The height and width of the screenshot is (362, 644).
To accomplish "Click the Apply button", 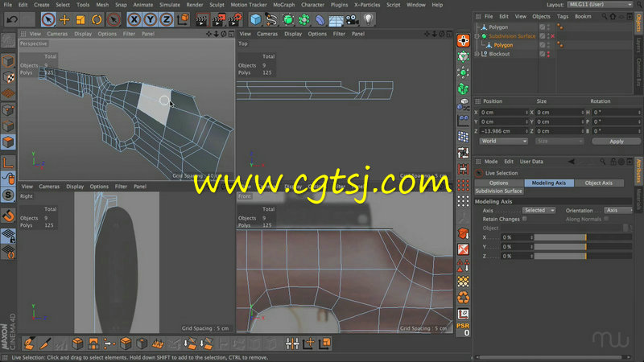I will click(616, 142).
